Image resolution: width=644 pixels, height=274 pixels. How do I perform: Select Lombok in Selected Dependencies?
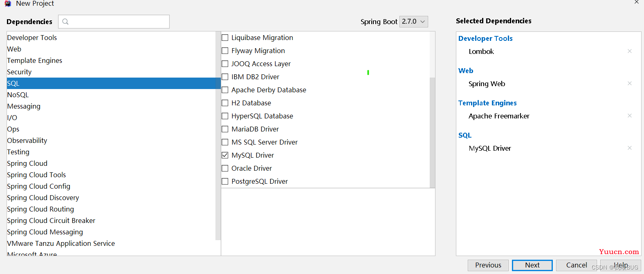point(481,51)
